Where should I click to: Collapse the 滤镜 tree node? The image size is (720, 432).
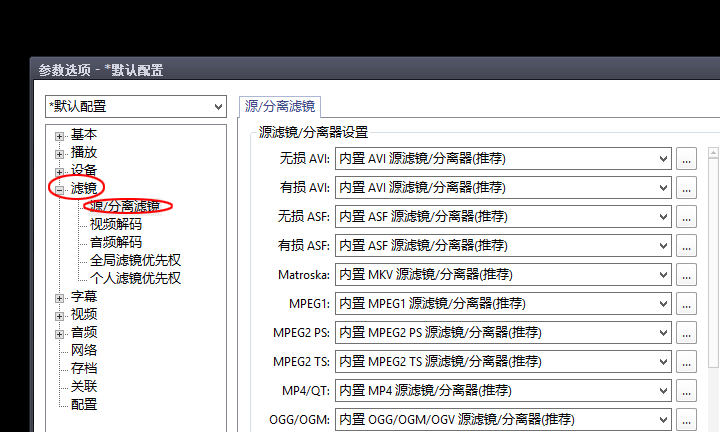pos(60,189)
